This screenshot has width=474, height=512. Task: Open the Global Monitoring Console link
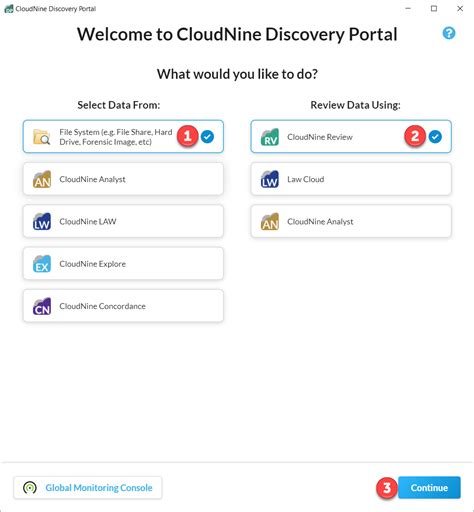coord(99,488)
